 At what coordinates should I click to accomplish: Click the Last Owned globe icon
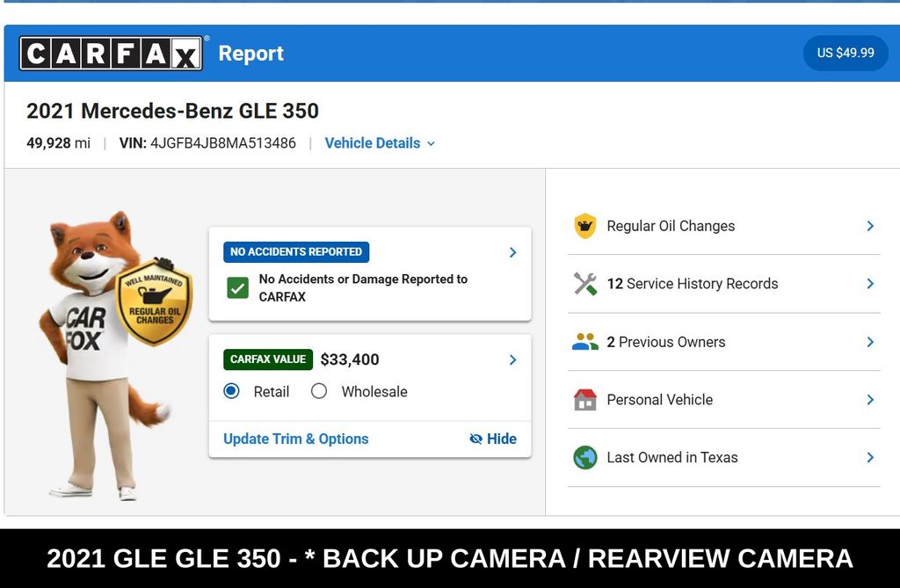pos(584,458)
